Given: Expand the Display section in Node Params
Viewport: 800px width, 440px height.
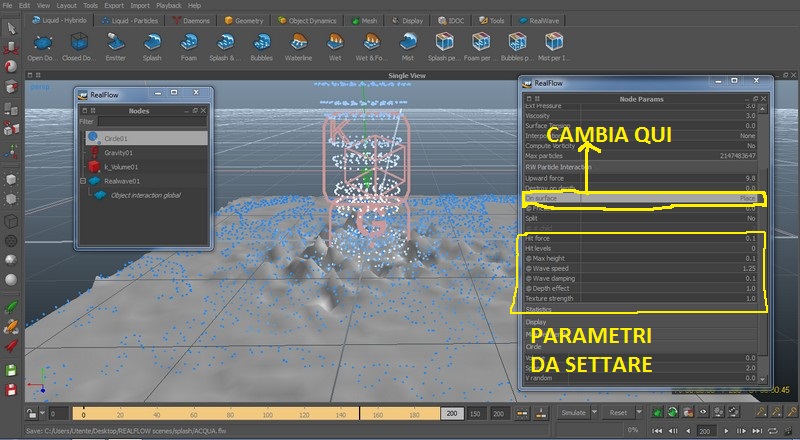Looking at the screenshot, I should (641, 322).
